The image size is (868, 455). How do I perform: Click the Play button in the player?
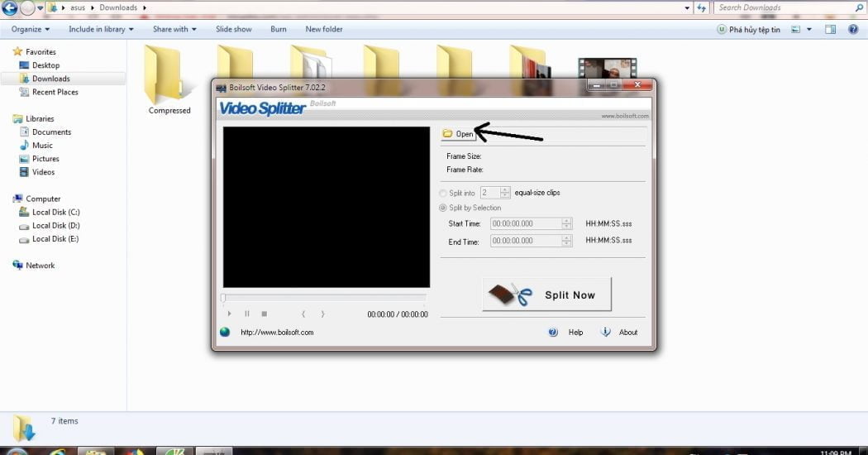point(229,314)
